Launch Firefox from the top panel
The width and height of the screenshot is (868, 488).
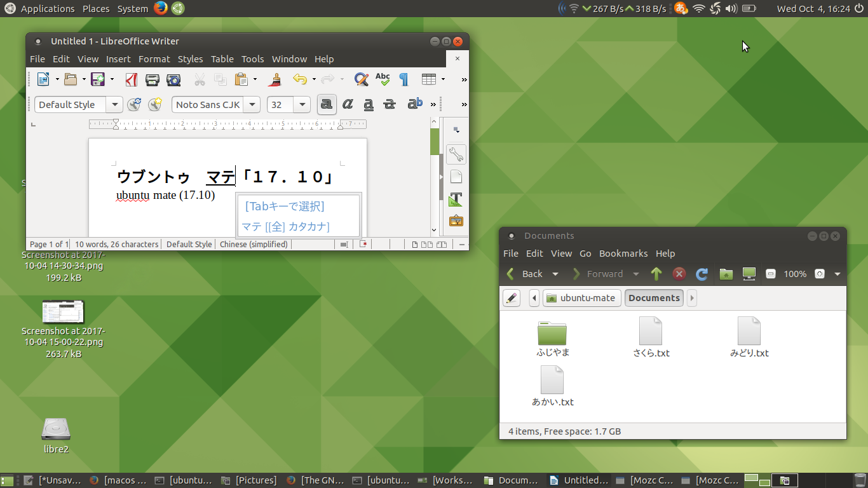(x=160, y=8)
